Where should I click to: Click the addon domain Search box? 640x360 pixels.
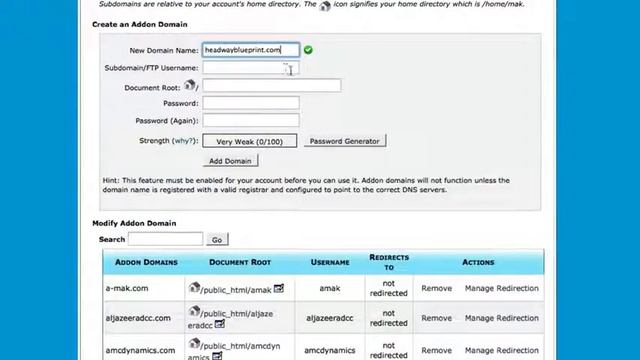pos(165,239)
